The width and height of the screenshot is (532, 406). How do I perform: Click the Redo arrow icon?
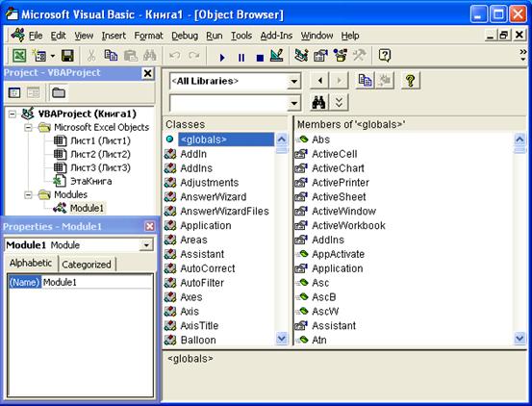pos(194,55)
